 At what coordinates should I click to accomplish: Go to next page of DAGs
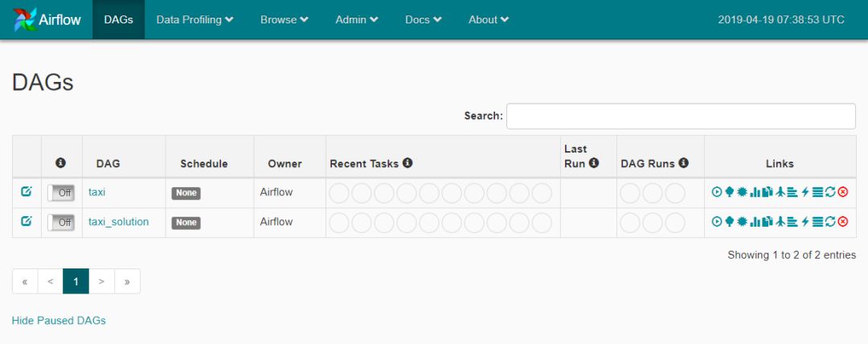[x=101, y=281]
